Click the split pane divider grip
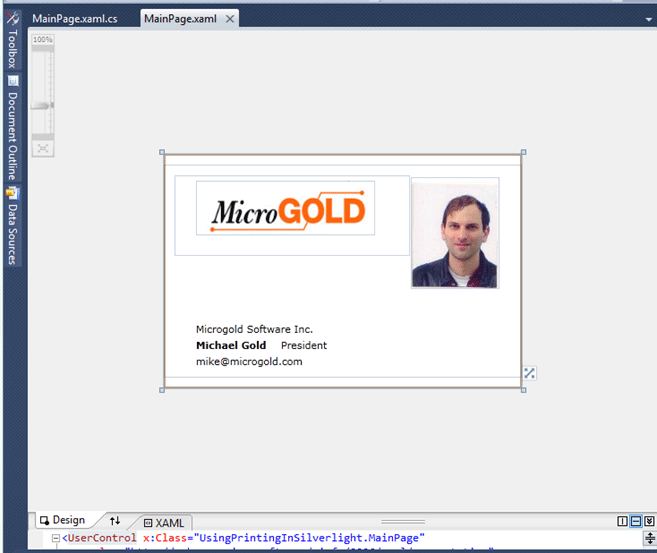Image resolution: width=657 pixels, height=553 pixels. tap(403, 522)
